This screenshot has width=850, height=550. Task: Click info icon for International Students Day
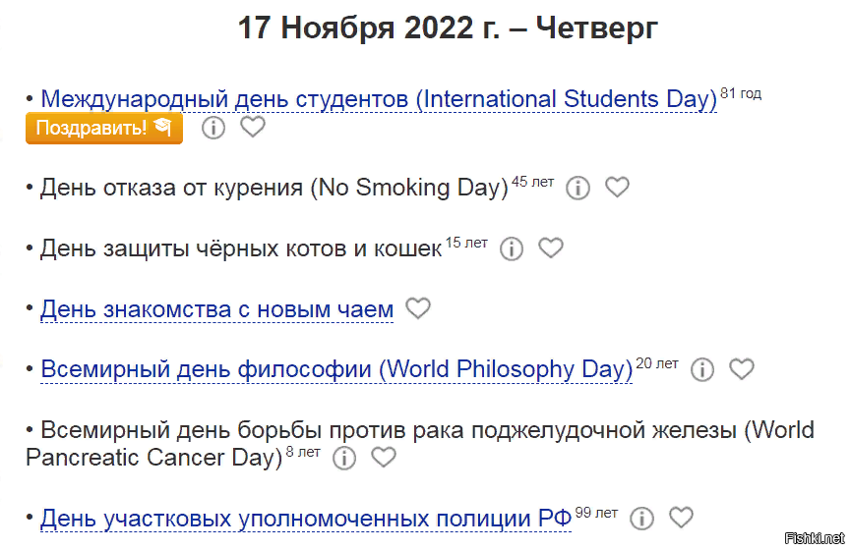[213, 128]
